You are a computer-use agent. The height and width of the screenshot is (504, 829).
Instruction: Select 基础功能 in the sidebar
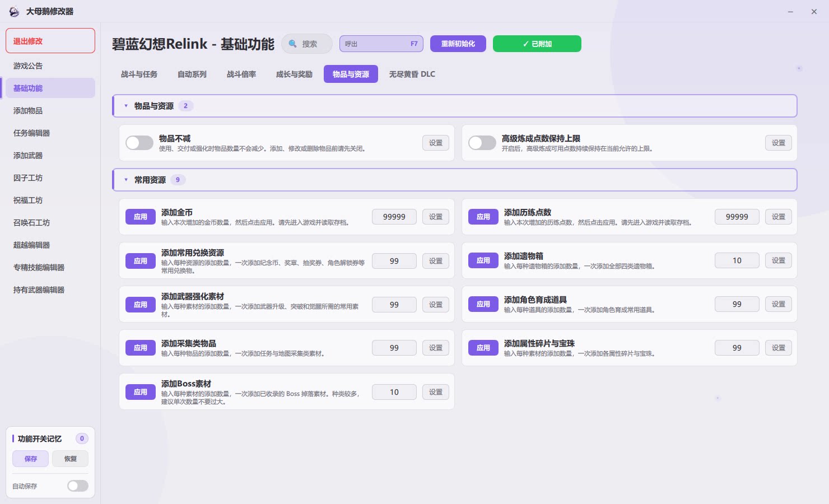pos(50,88)
